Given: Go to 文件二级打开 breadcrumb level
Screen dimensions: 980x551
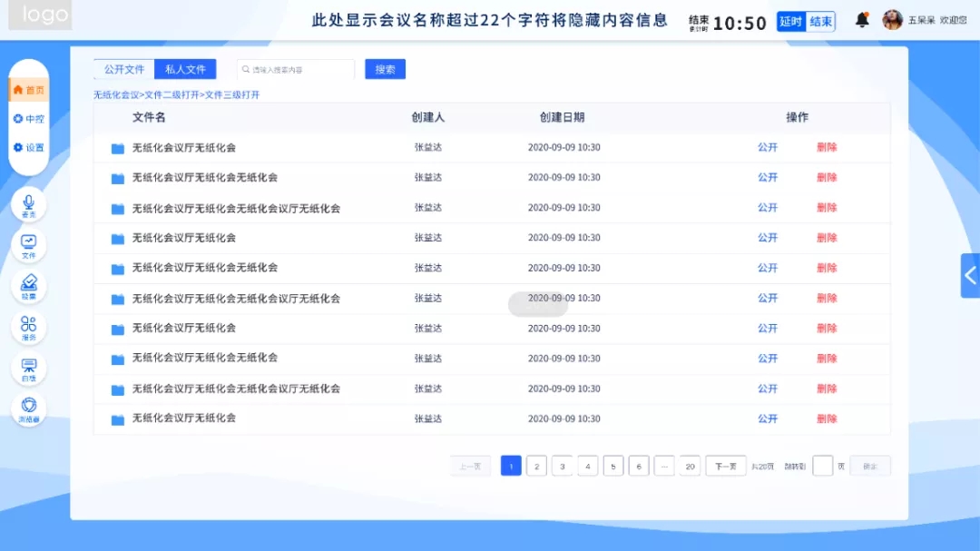Looking at the screenshot, I should pos(171,94).
